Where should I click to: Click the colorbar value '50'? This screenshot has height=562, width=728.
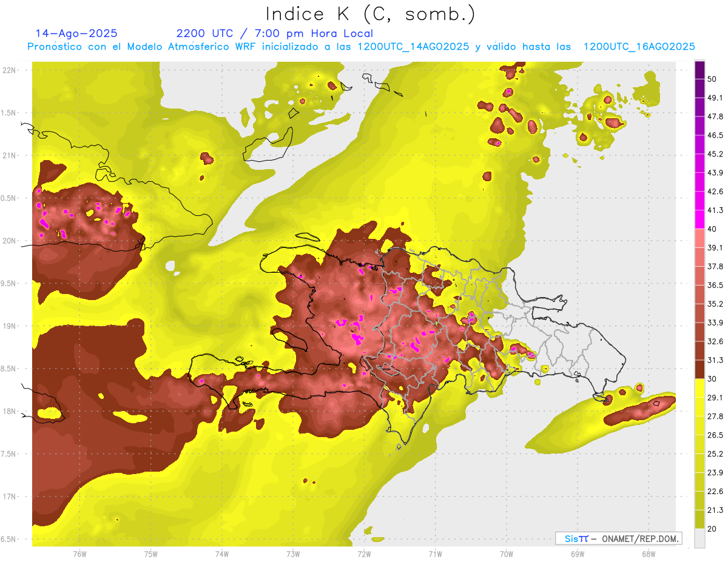click(712, 79)
